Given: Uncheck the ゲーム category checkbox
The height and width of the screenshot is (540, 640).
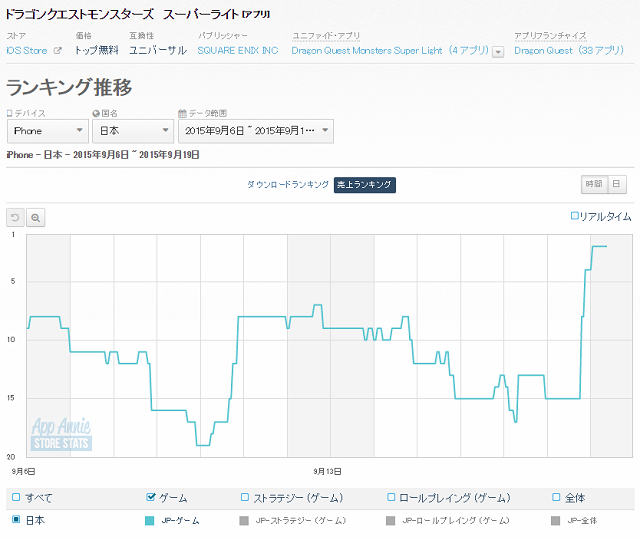Looking at the screenshot, I should (151, 497).
